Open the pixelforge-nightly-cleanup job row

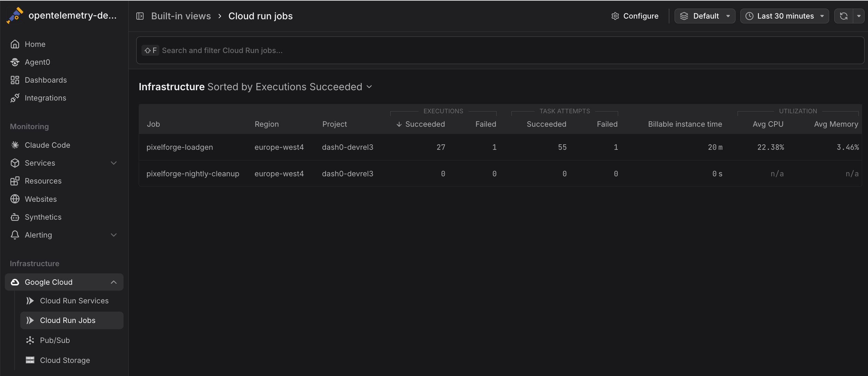click(x=500, y=174)
